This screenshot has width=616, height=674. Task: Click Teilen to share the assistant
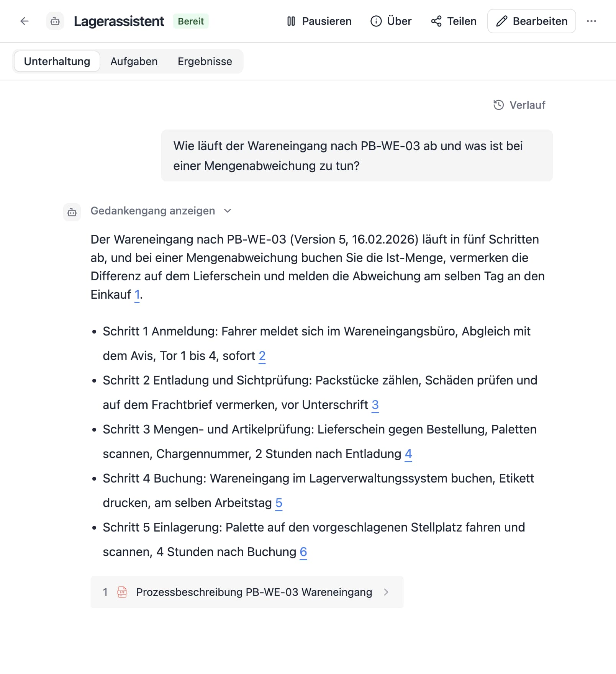click(x=454, y=21)
